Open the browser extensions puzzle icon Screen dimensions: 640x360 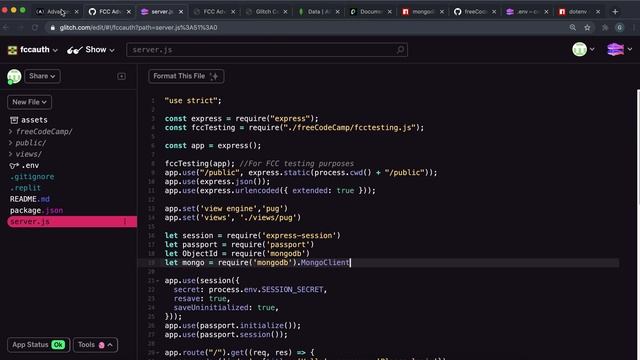tap(605, 27)
